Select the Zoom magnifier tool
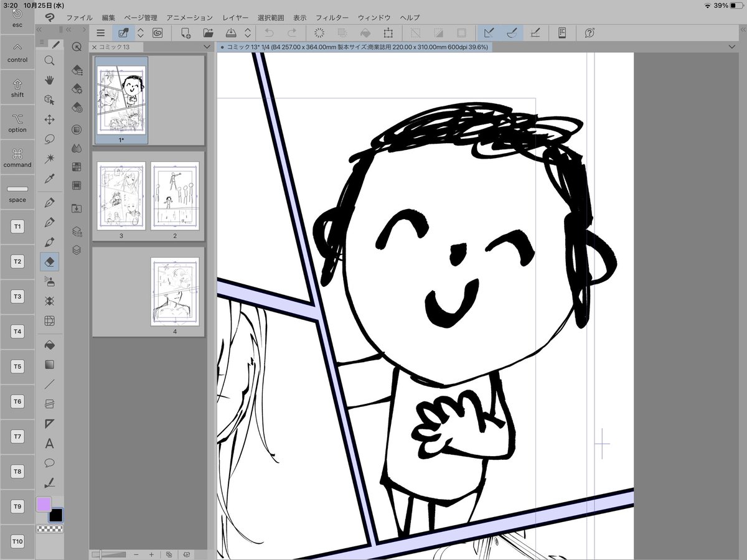Screen dimensions: 747x560 coord(49,60)
